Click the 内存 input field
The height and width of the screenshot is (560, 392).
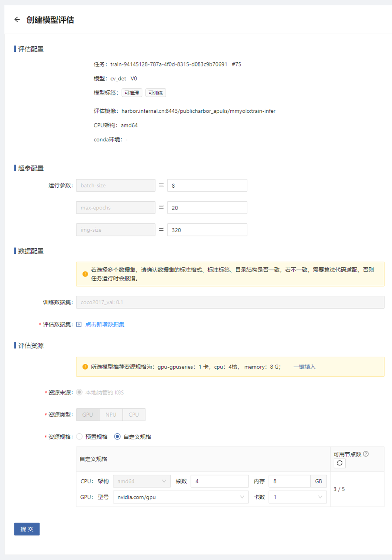click(x=290, y=481)
